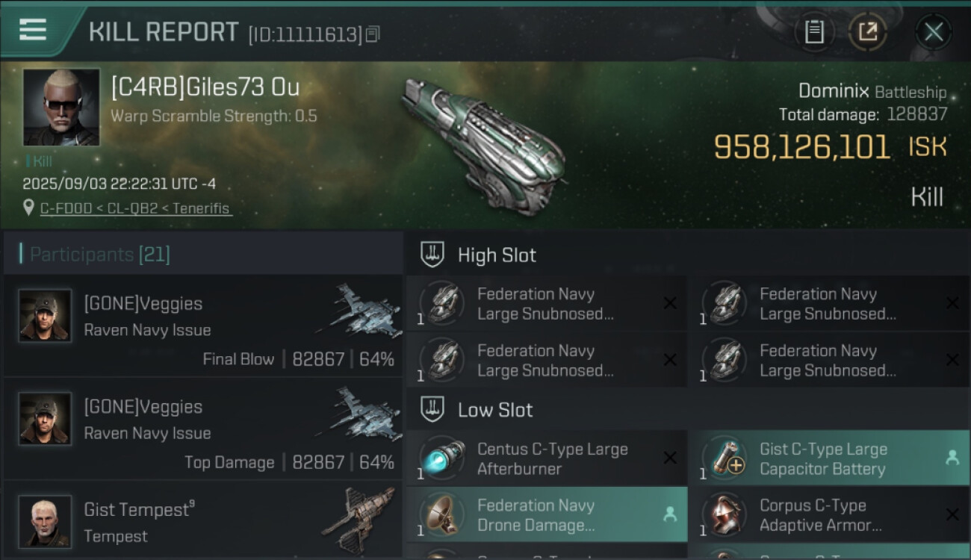Tap the Federation Navy Drone Damage module icon
Image resolution: width=971 pixels, height=560 pixels.
[x=441, y=515]
